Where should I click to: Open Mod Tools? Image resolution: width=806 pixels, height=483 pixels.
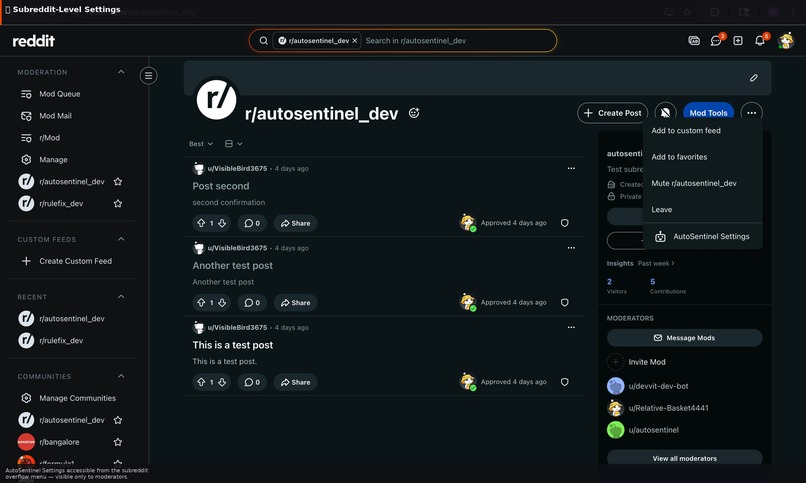708,113
